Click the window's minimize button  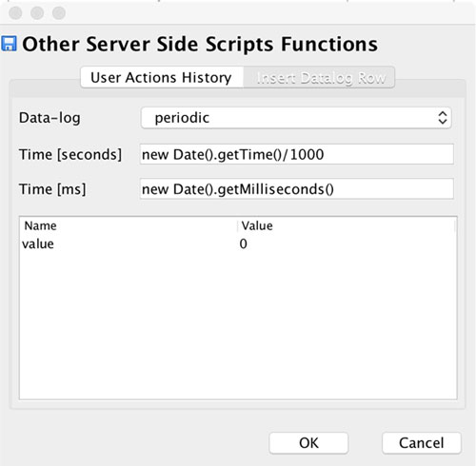coord(37,13)
